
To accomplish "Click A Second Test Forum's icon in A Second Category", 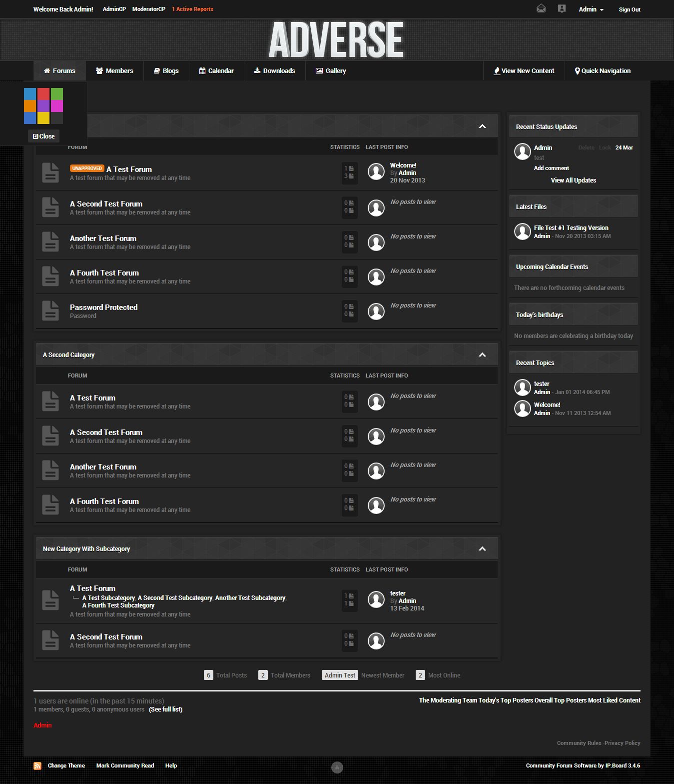I will point(50,436).
